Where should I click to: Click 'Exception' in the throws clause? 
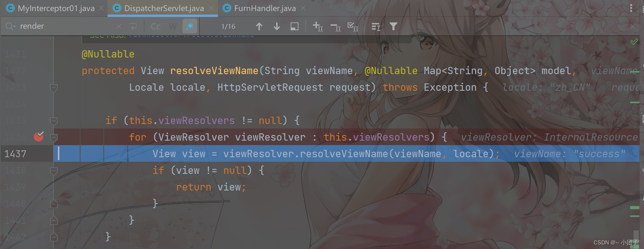(450, 87)
